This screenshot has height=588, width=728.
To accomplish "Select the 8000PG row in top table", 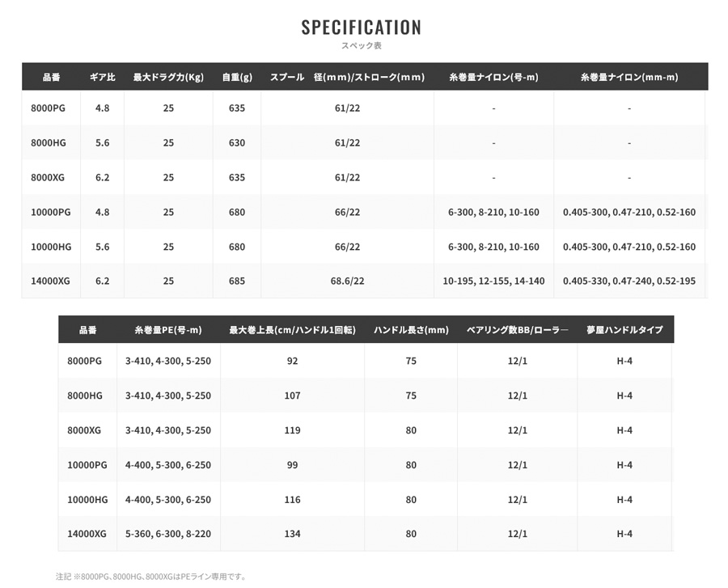I will click(365, 108).
